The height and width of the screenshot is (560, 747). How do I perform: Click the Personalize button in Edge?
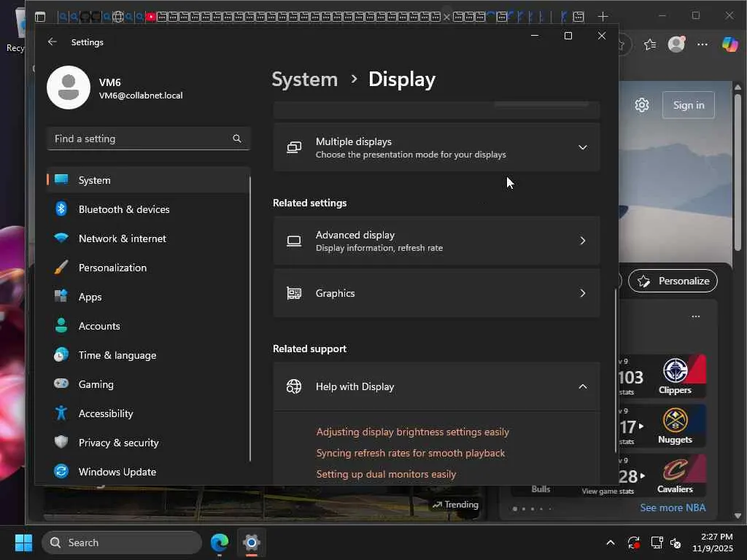pyautogui.click(x=673, y=281)
